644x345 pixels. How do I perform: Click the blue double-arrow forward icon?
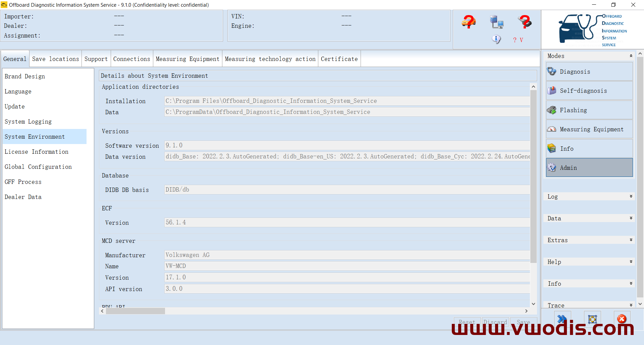point(562,319)
